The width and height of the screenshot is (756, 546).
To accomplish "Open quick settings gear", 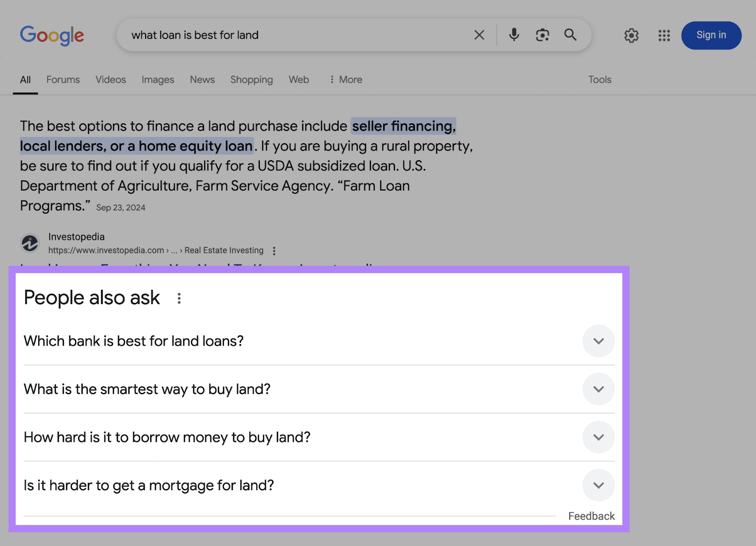I will point(631,35).
